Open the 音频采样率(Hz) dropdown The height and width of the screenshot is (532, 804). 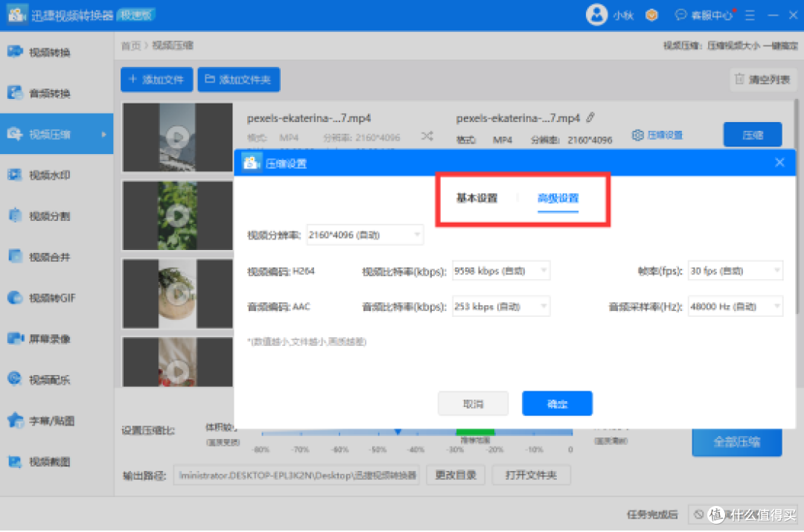(736, 307)
